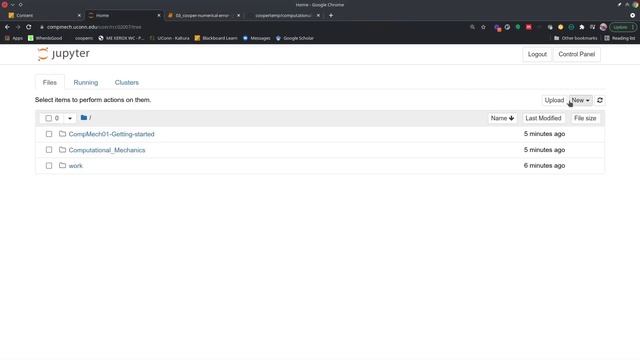Sort files by File size

coord(585,118)
